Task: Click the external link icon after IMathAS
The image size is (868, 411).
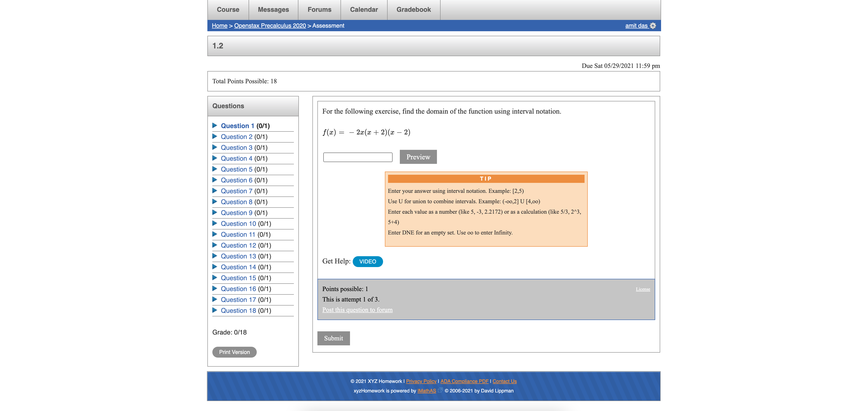Action: coord(440,390)
